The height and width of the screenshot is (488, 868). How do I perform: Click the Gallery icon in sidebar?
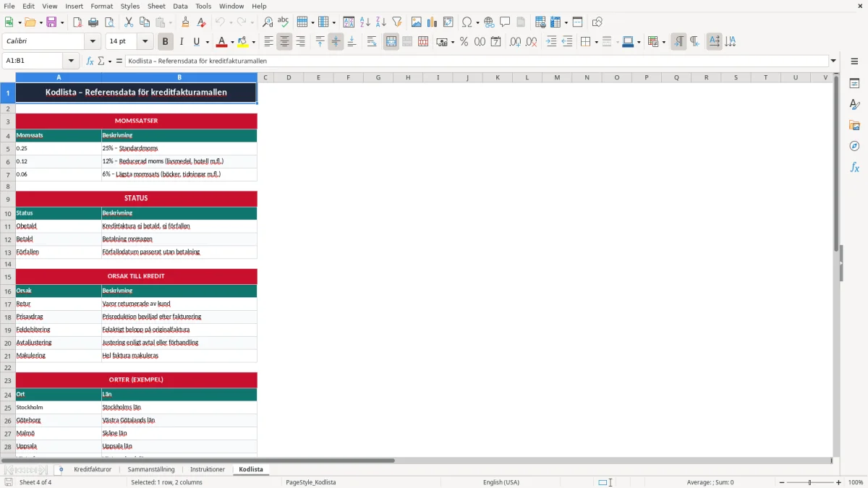[x=854, y=126]
